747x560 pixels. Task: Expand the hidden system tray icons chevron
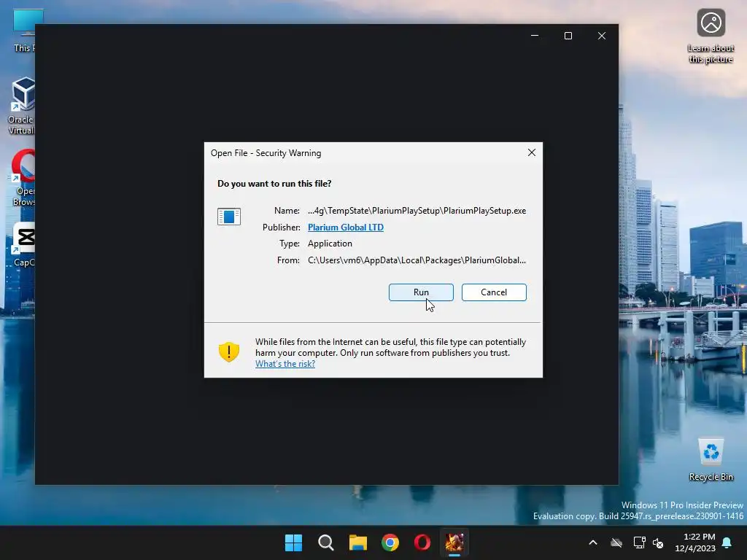point(593,542)
